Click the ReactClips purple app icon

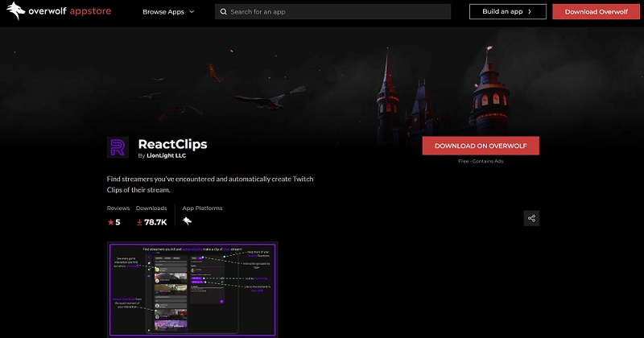[x=118, y=147]
